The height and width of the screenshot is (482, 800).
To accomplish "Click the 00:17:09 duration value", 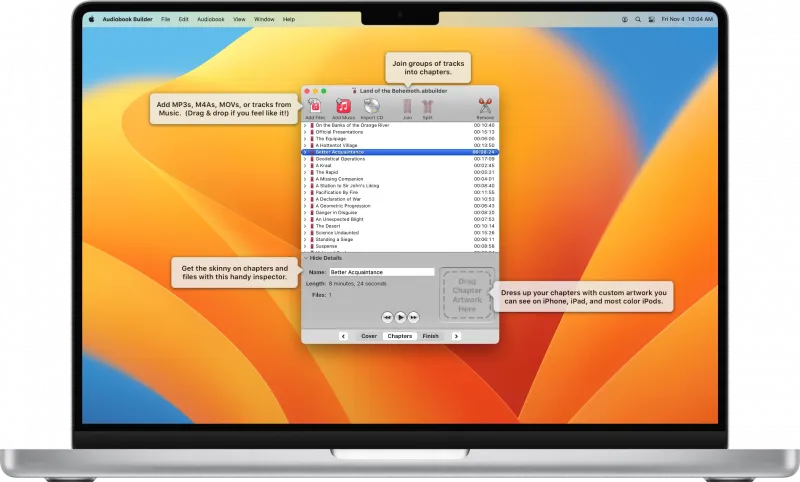I will click(484, 159).
